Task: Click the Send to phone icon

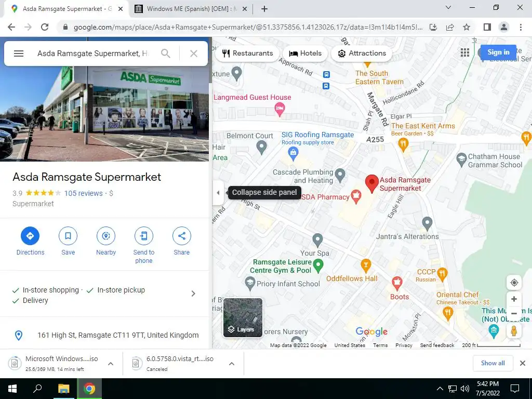Action: coord(144,236)
